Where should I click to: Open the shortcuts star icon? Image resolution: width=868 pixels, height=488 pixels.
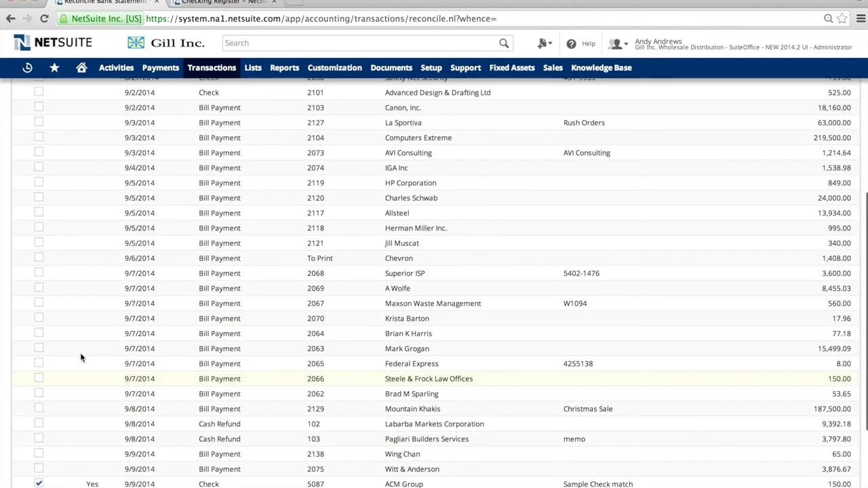pos(54,68)
